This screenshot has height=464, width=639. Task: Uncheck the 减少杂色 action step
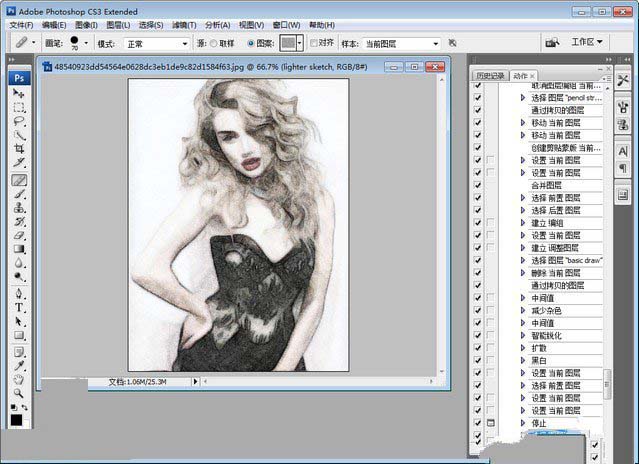coord(478,310)
